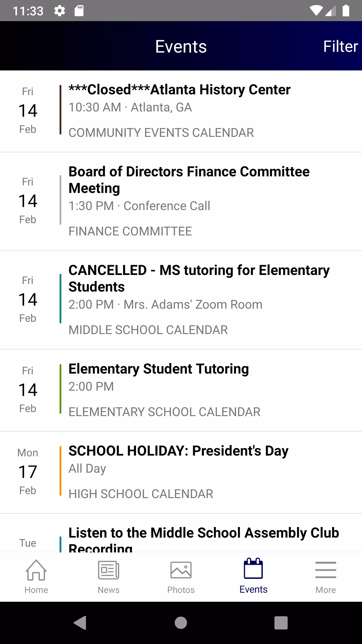Open the Photos picture icon
Image resolution: width=362 pixels, height=644 pixels.
click(x=181, y=570)
